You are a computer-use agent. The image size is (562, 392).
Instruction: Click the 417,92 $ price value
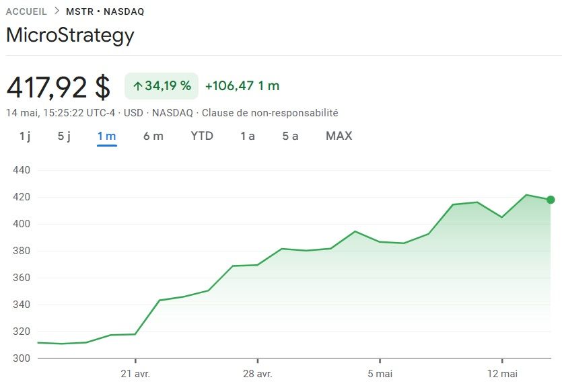click(58, 87)
